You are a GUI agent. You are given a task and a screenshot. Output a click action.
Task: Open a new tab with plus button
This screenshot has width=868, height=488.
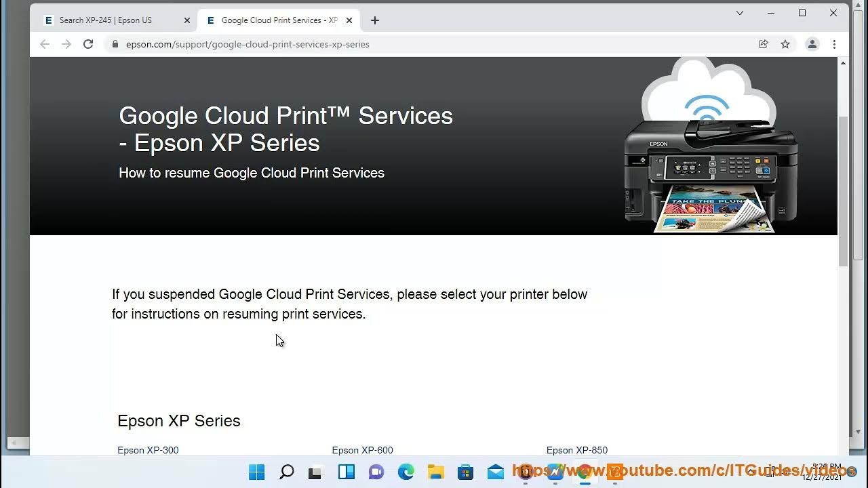tap(375, 20)
